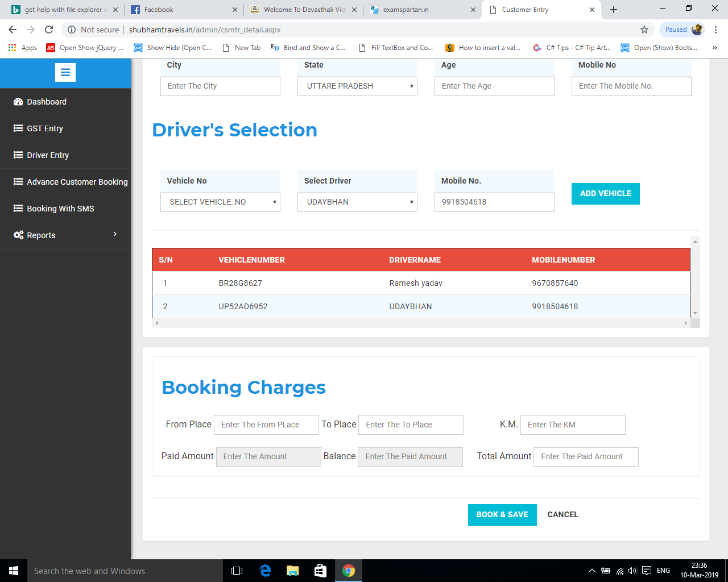Open File Explorer from the taskbar
Screen dimensions: 728x582
(x=293, y=571)
